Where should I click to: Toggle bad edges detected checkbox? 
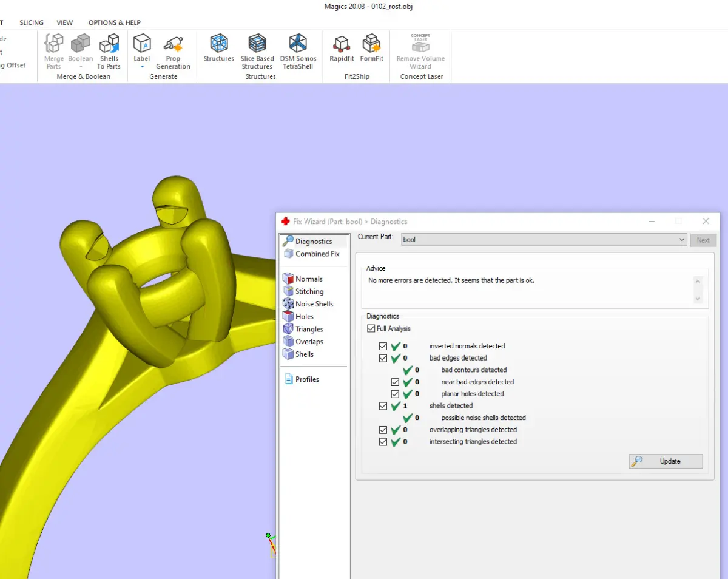pyautogui.click(x=383, y=358)
